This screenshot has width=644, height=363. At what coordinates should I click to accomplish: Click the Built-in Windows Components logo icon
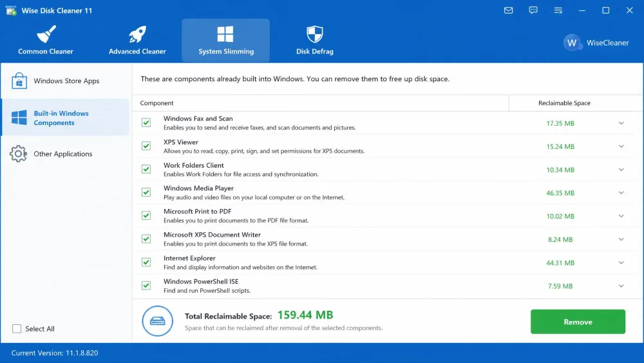click(19, 117)
